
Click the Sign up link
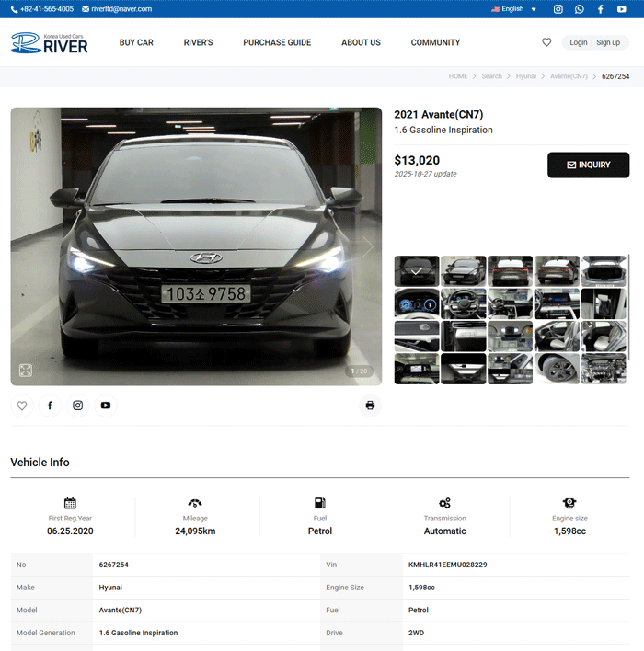click(608, 42)
